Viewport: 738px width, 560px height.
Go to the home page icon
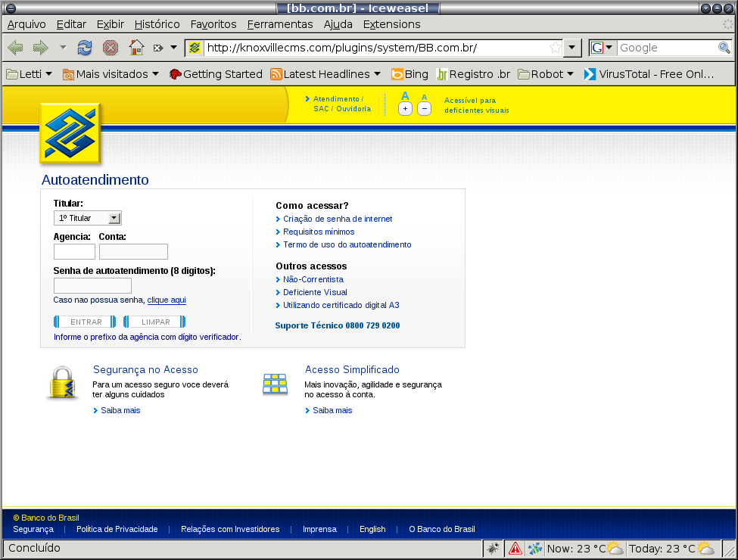coord(136,48)
